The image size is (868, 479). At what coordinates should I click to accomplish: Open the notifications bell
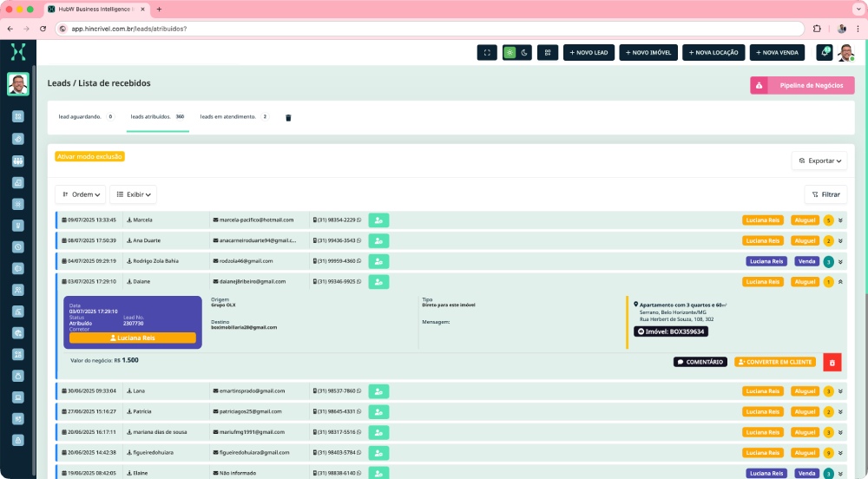(x=825, y=52)
